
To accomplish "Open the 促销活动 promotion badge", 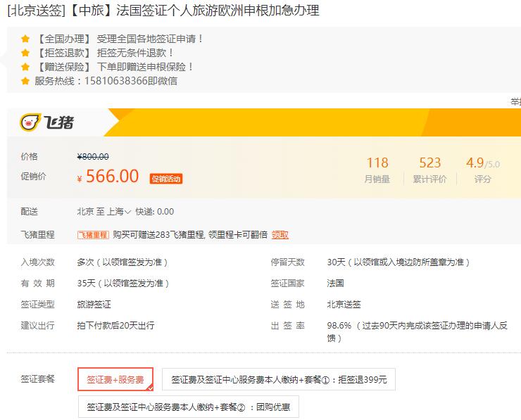I will (165, 179).
